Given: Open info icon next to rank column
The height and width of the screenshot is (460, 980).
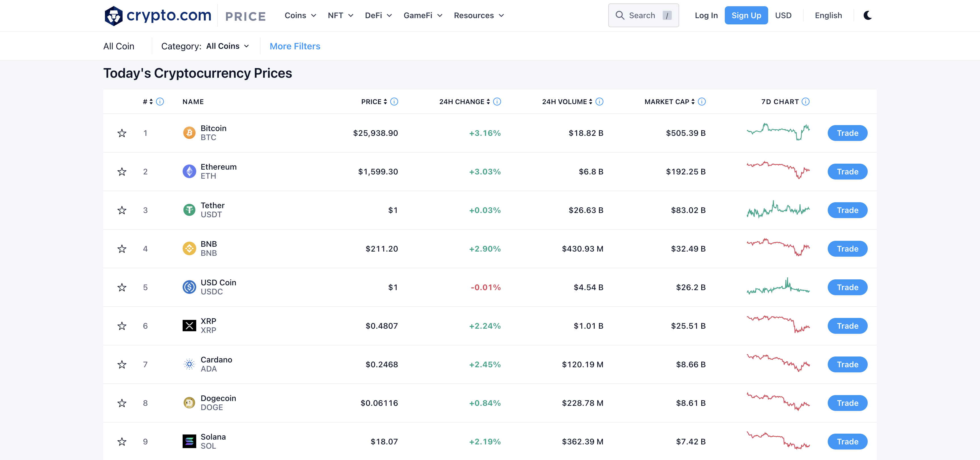Looking at the screenshot, I should (160, 102).
